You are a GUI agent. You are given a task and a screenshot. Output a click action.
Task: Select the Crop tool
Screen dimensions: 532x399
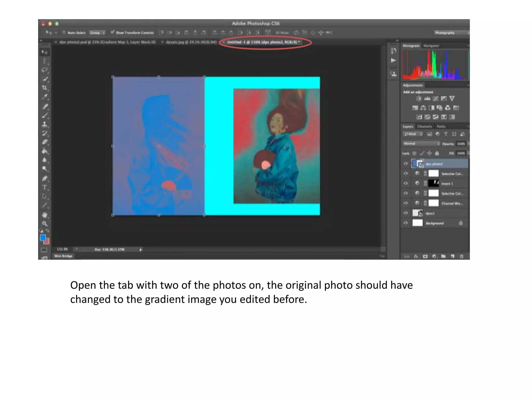[x=45, y=88]
